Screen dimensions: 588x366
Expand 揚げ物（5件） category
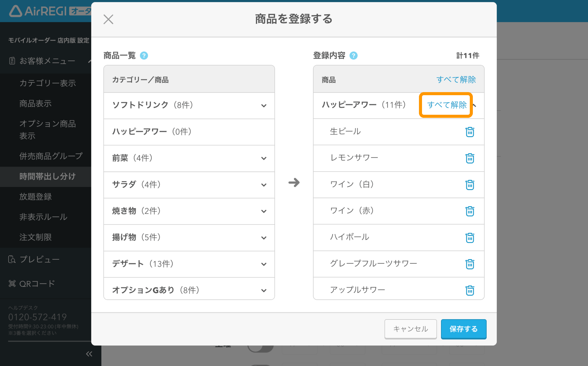(x=264, y=238)
